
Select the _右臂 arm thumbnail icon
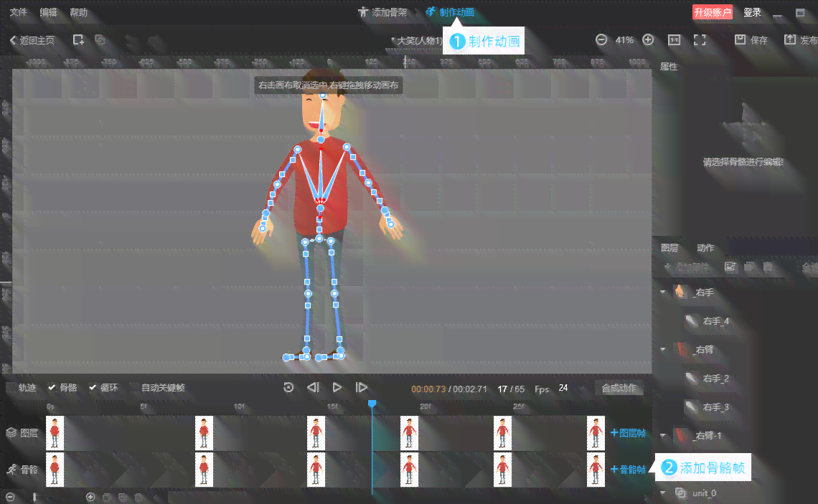click(681, 349)
